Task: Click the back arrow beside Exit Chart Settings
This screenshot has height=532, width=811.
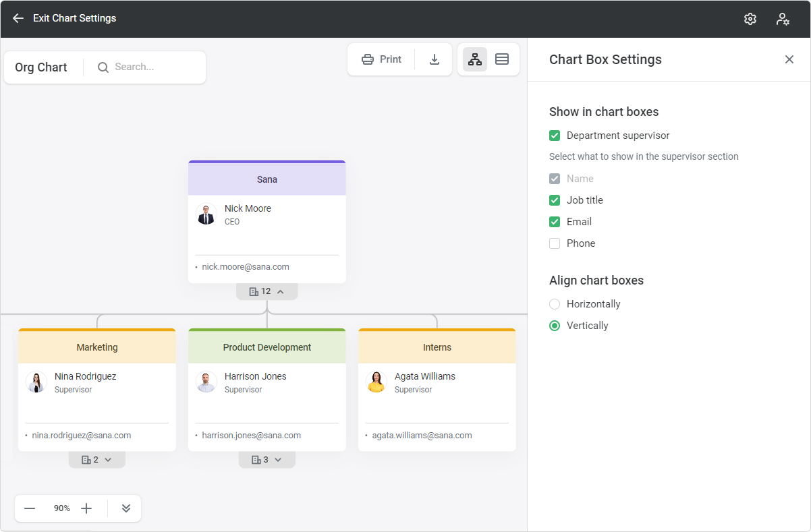Action: point(17,18)
